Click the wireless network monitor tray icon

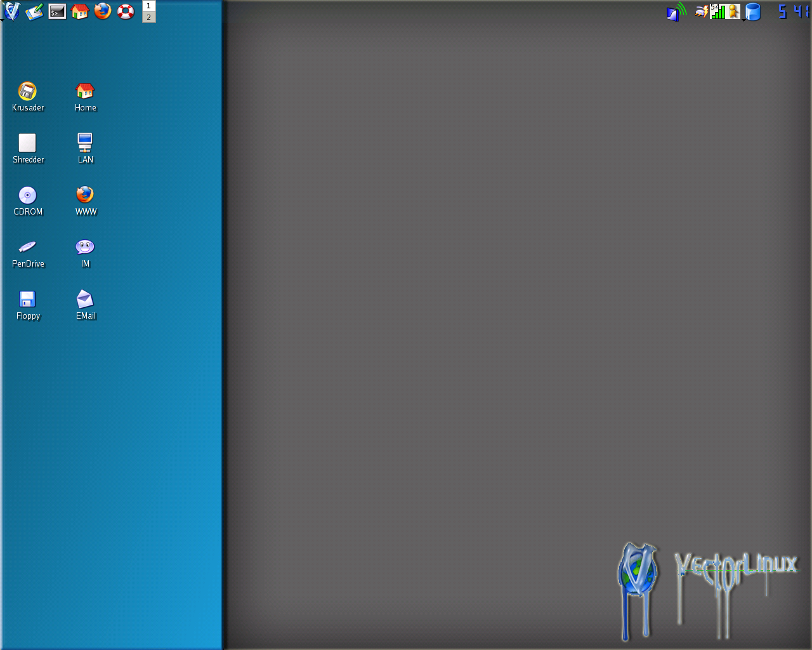pos(676,11)
